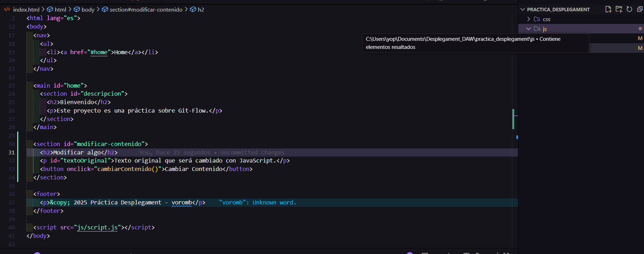Collapse the PRACTICA_DESPLEGAMENT root section
The width and height of the screenshot is (644, 254).
coord(523,9)
